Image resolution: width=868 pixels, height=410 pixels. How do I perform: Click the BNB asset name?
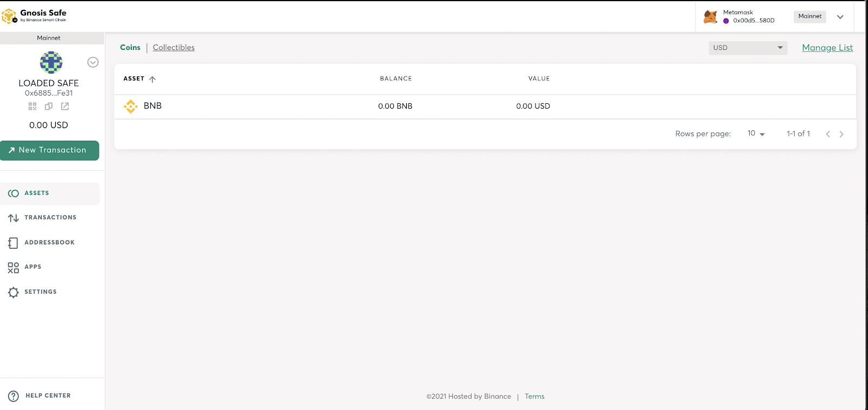pos(153,106)
